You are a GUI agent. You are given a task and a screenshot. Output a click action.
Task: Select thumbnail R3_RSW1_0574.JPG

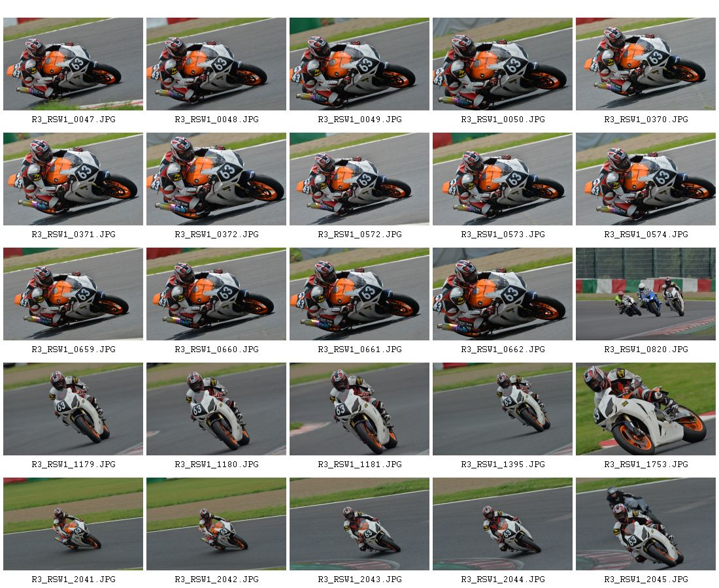pos(645,179)
